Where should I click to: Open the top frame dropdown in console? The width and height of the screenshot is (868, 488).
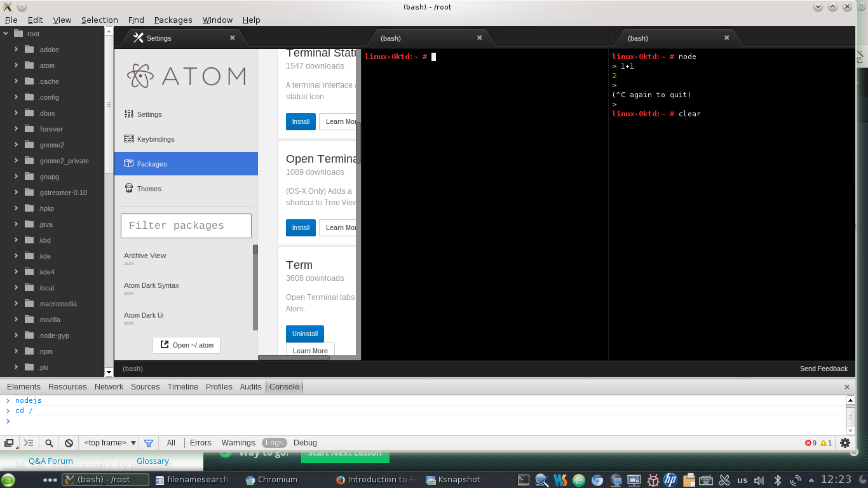pyautogui.click(x=111, y=443)
